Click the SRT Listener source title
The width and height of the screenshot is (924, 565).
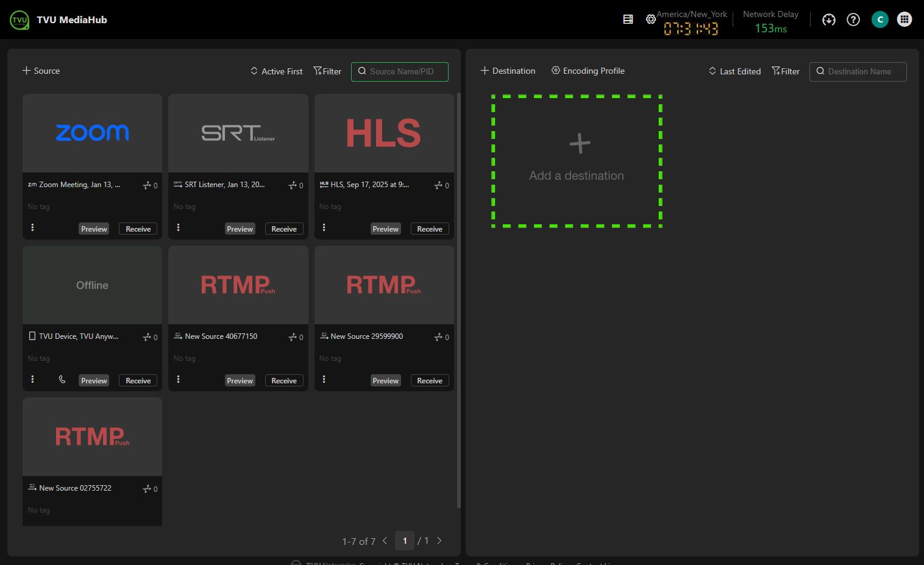click(x=225, y=185)
